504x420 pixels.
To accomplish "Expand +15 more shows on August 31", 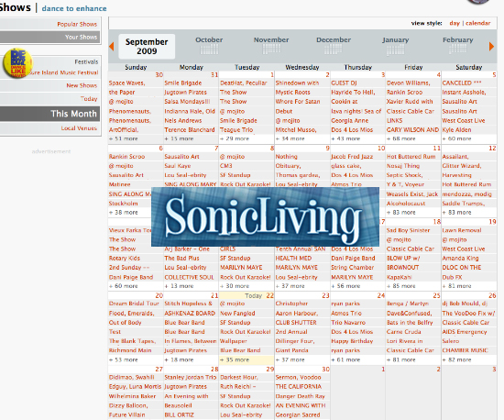I will point(179,138).
